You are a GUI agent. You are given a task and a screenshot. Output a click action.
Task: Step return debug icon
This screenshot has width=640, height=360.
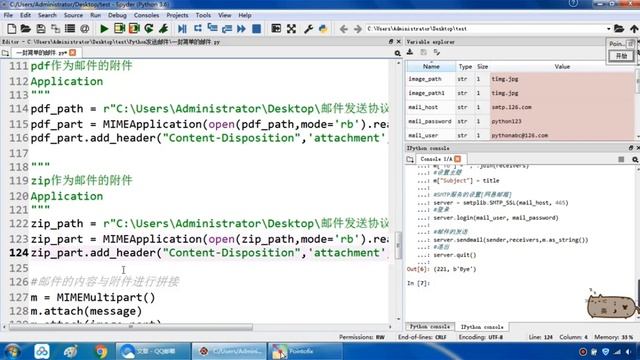[x=227, y=29]
